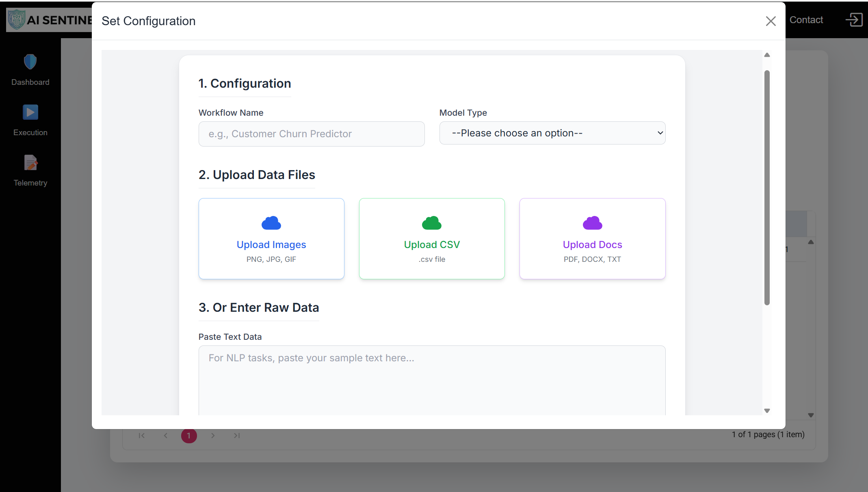Select page 1 in the pagination
This screenshot has height=492, width=868.
click(x=188, y=436)
